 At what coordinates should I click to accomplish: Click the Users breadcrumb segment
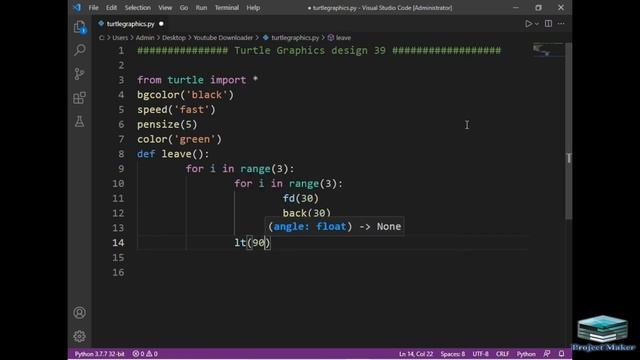click(120, 38)
